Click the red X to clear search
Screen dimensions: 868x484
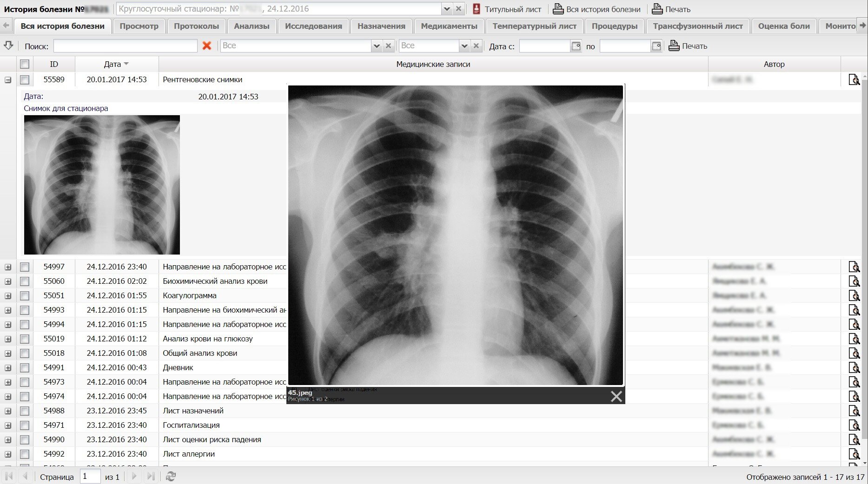[x=207, y=46]
